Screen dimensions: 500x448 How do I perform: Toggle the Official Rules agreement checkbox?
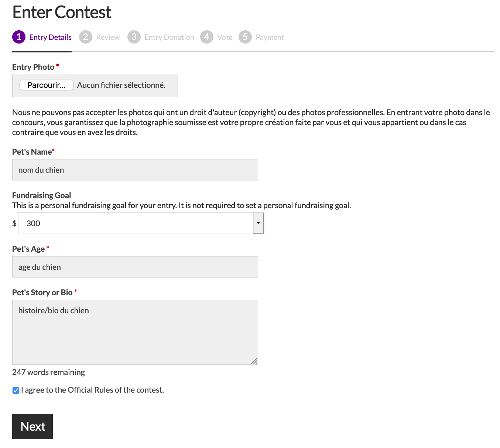point(16,390)
